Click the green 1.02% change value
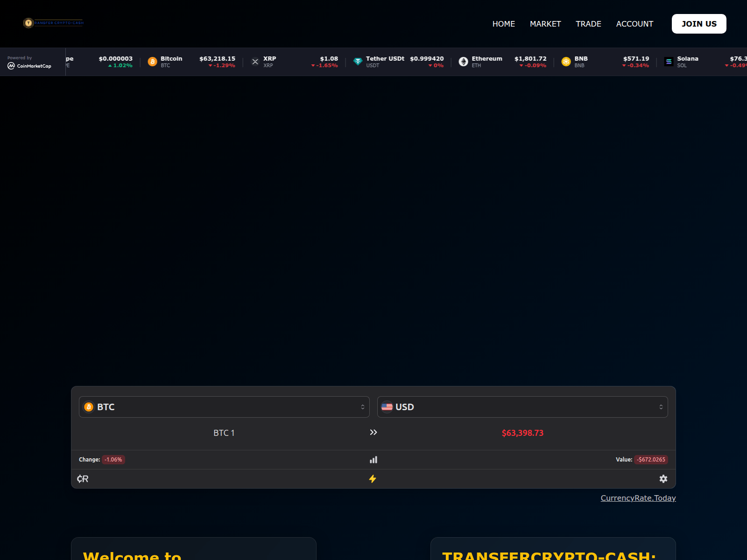Screen dimensions: 747x560 (120, 65)
